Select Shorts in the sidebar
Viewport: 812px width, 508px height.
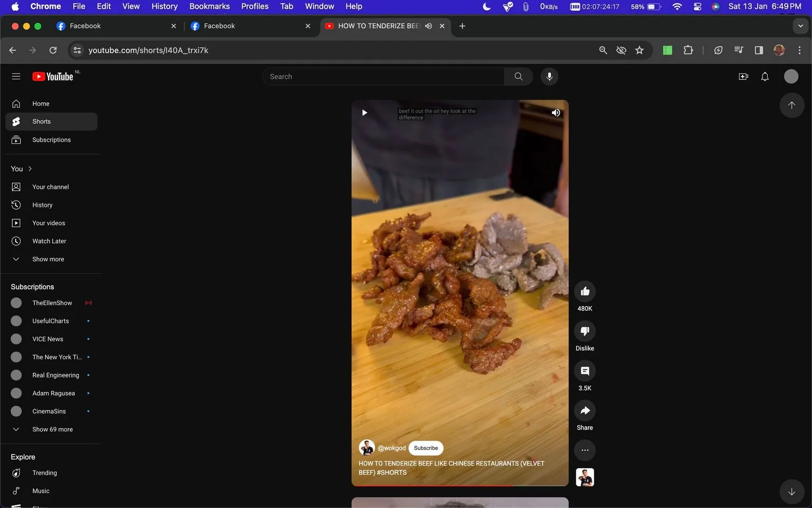point(51,122)
